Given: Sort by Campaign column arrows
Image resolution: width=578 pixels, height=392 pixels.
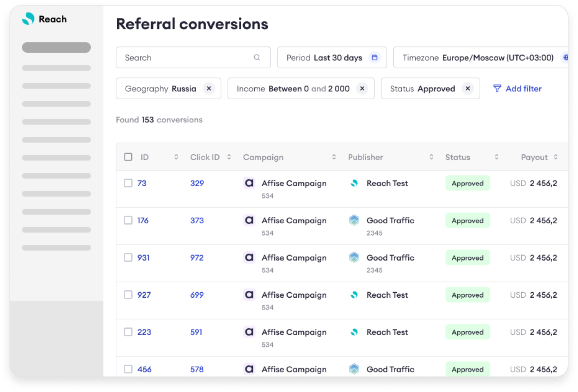Looking at the screenshot, I should coord(334,157).
